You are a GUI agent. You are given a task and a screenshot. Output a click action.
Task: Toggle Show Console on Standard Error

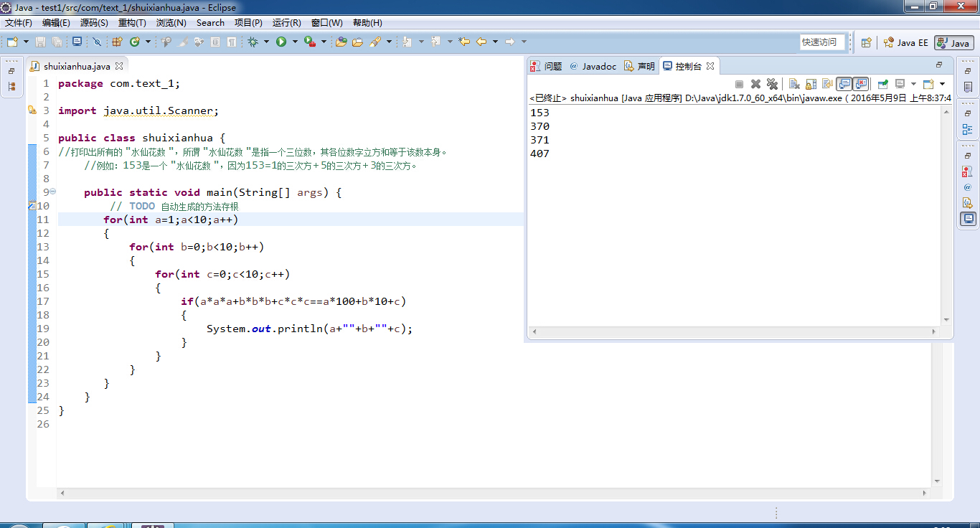tap(860, 84)
